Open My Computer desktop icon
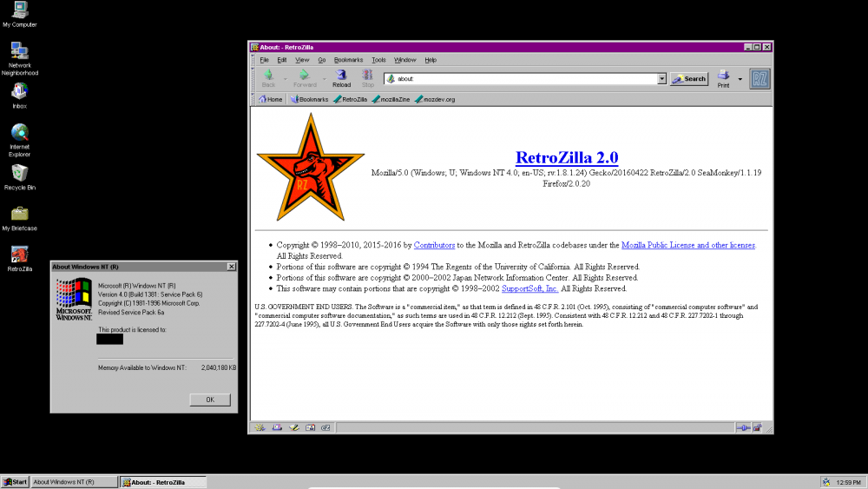This screenshot has width=868, height=489. pyautogui.click(x=20, y=15)
